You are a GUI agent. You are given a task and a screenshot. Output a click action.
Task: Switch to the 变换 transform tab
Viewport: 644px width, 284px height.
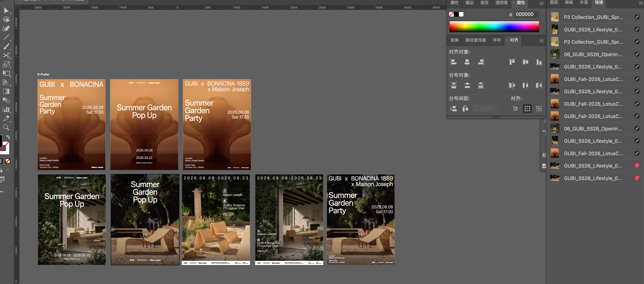(454, 40)
